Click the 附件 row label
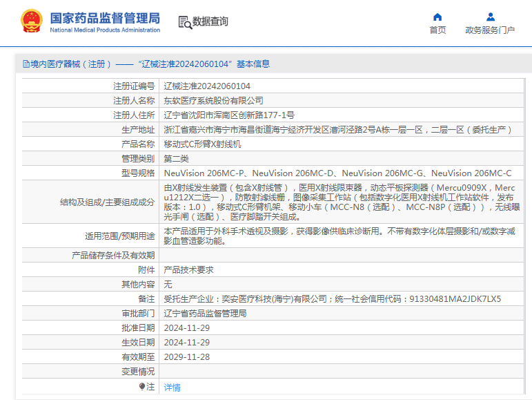Viewport: 532px width, 400px height. 146,270
